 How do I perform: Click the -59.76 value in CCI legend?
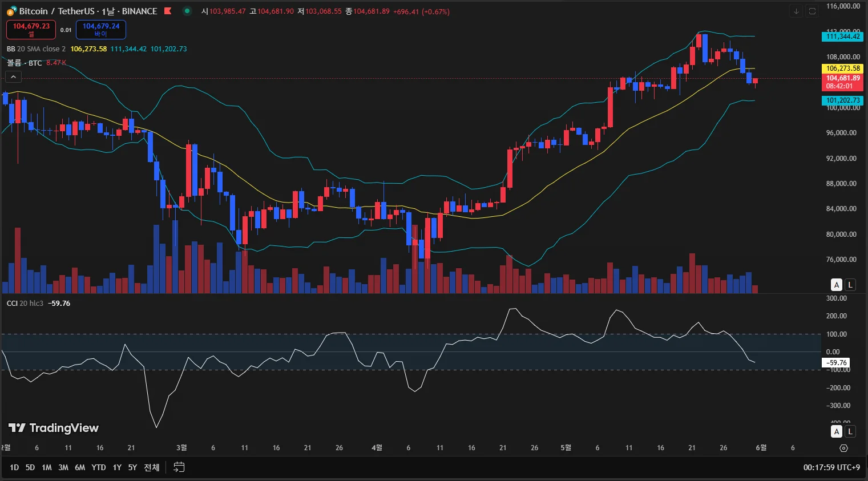pyautogui.click(x=59, y=303)
